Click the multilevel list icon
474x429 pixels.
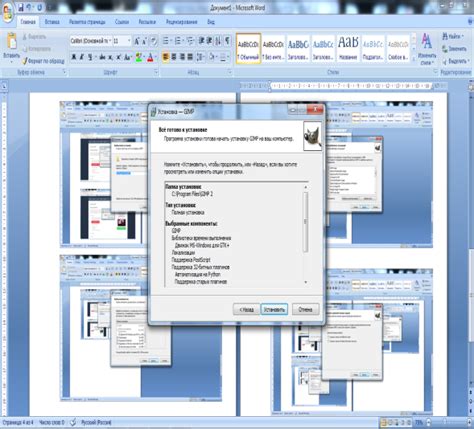[x=190, y=41]
